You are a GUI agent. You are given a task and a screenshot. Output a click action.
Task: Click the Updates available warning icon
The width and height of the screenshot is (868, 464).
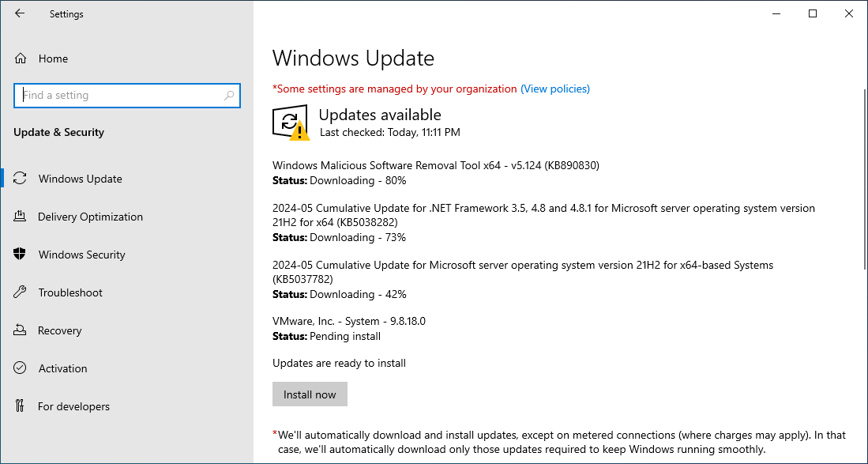pos(290,120)
